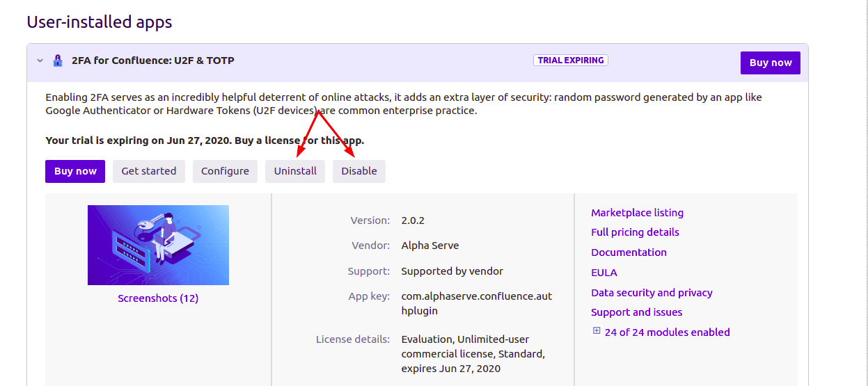Click the Buy now button beside Get started
Image resolution: width=868 pixels, height=386 pixels.
click(75, 171)
